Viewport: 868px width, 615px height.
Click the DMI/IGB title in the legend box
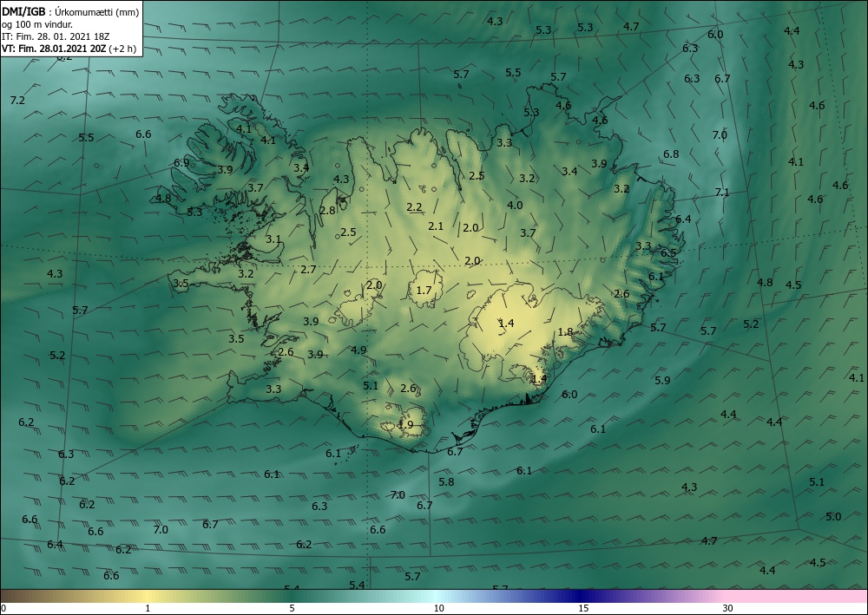[x=23, y=11]
